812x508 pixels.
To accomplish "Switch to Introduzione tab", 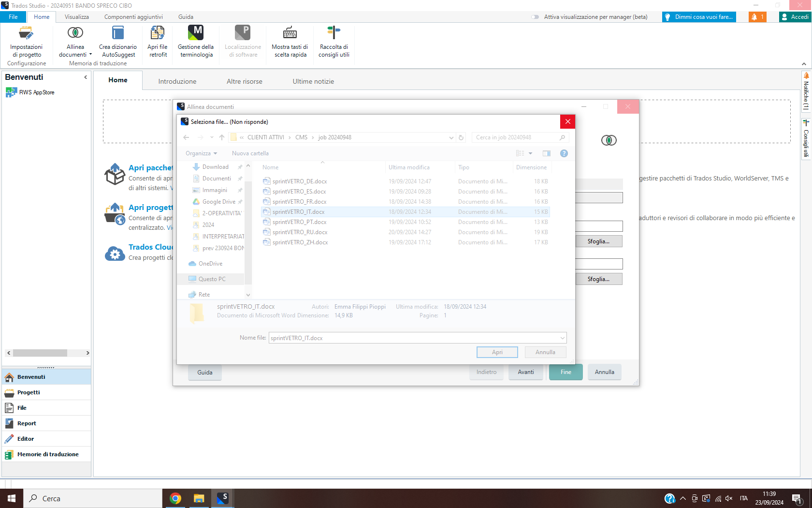I will 177,81.
